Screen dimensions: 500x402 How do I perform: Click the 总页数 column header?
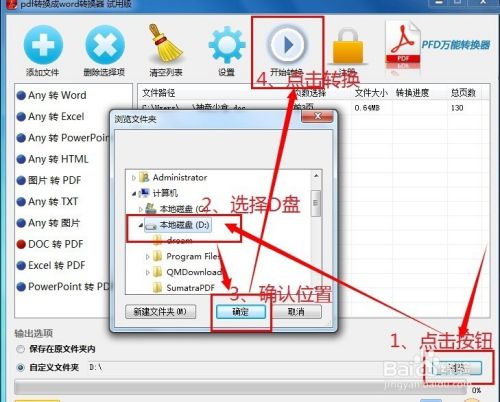(x=463, y=93)
